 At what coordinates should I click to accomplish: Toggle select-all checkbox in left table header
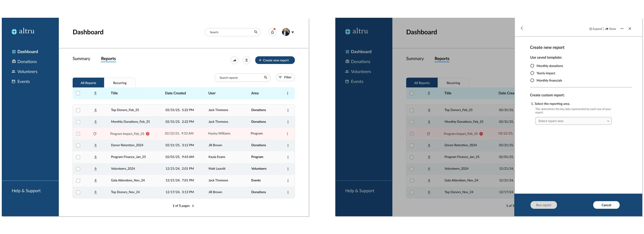tap(78, 93)
